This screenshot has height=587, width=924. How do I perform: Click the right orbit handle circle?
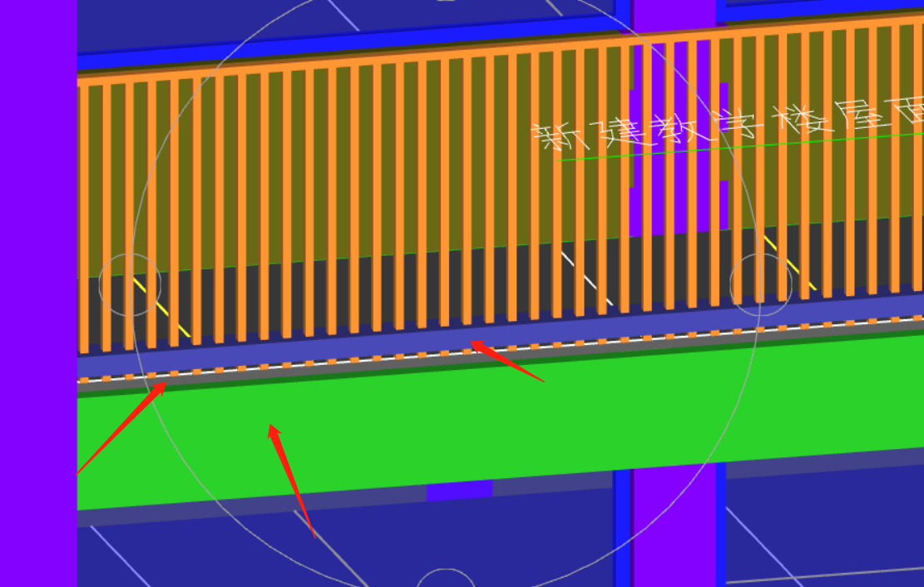click(x=761, y=284)
